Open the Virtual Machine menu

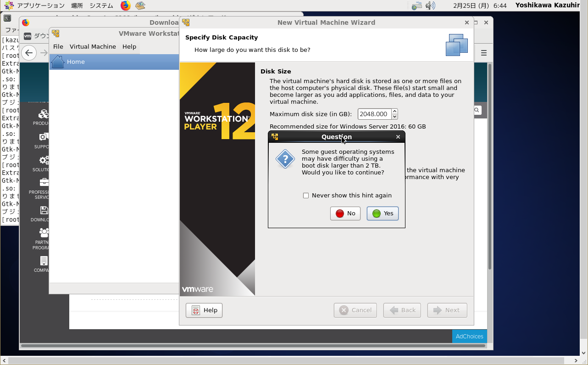click(93, 47)
